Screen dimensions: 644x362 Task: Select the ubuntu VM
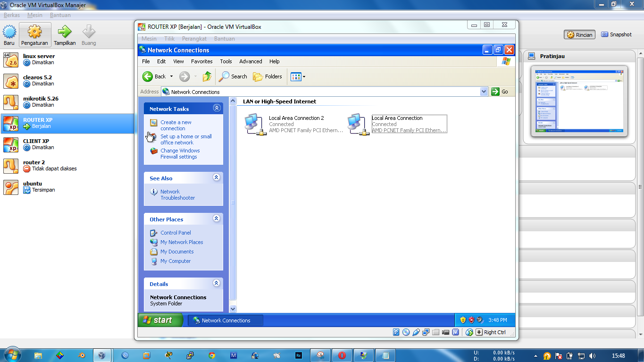coord(67,186)
